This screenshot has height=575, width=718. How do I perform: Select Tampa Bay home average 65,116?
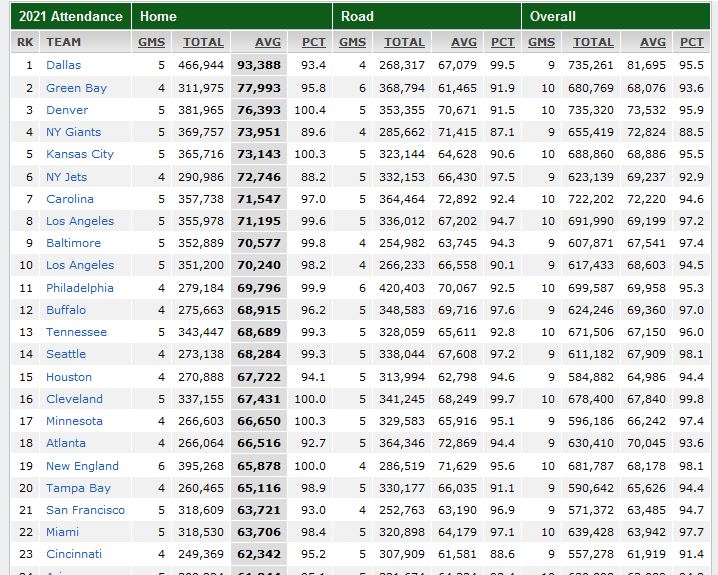point(259,488)
